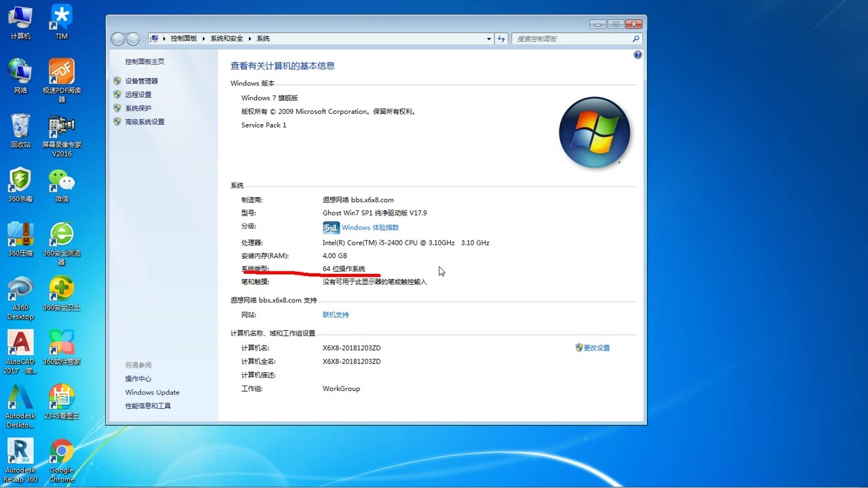
Task: Click the 查看有关计算机的基本信息 heading
Action: (283, 66)
